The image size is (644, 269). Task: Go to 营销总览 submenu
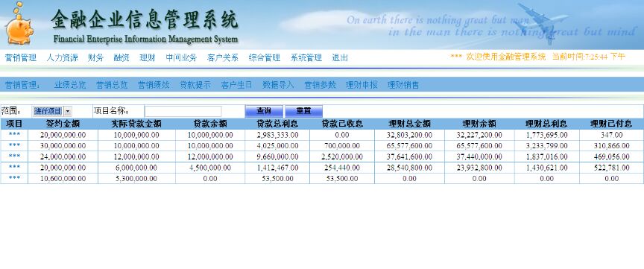pos(112,85)
